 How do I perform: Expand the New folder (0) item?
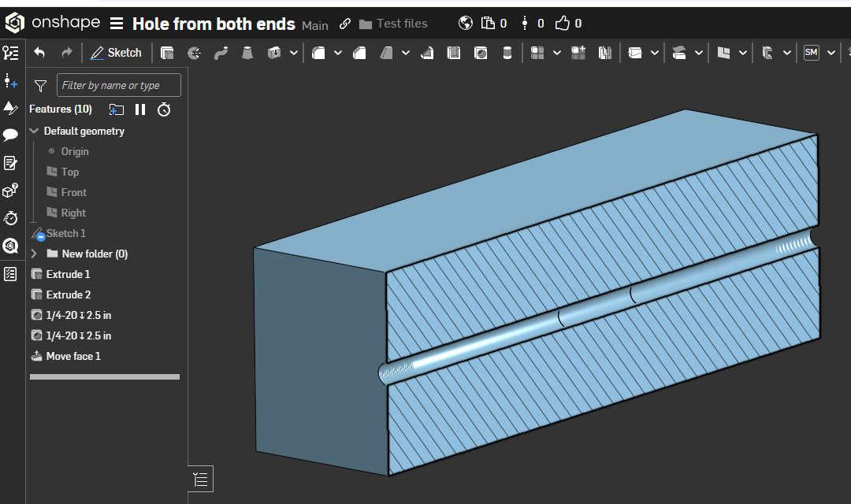tap(34, 254)
